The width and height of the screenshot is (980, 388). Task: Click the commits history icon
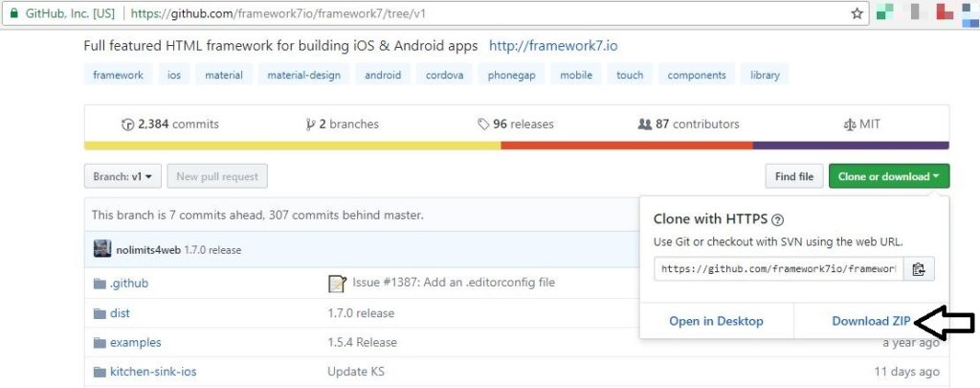127,125
